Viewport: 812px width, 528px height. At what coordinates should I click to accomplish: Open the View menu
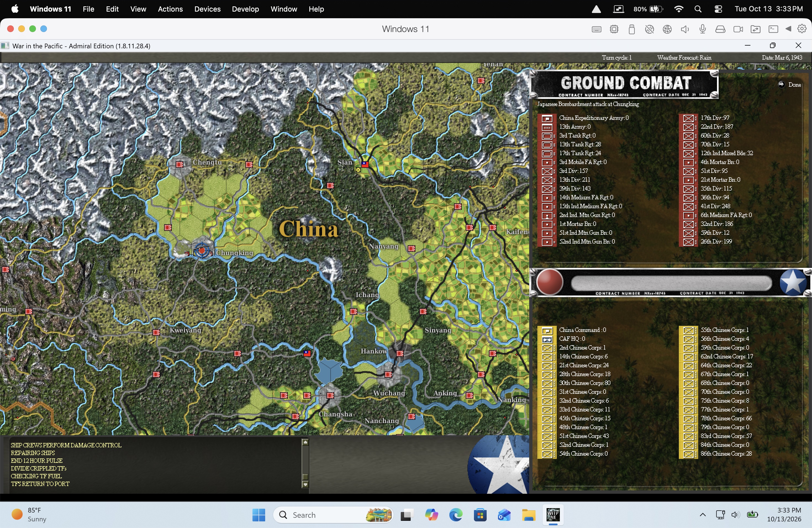tap(138, 9)
